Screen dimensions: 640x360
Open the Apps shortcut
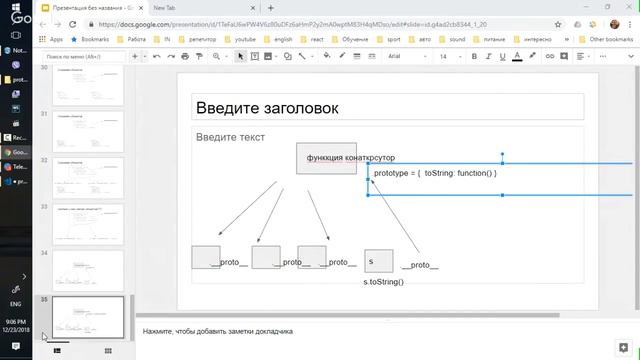(51, 39)
